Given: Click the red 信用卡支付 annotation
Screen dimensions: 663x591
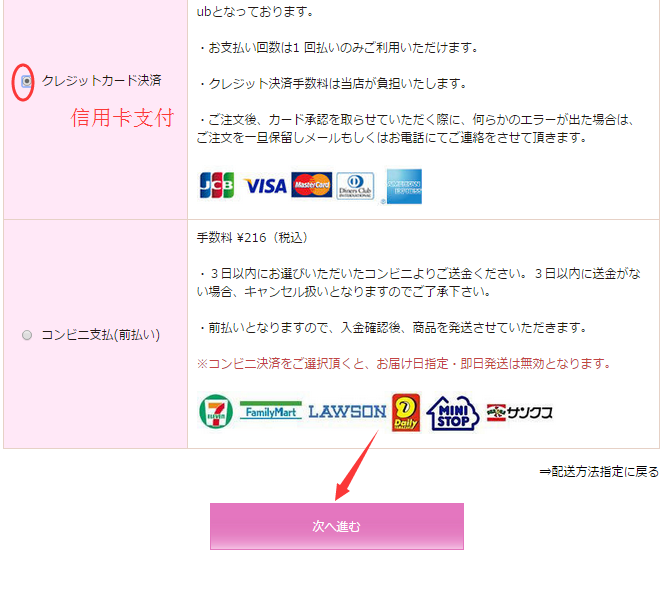Looking at the screenshot, I should click(122, 118).
